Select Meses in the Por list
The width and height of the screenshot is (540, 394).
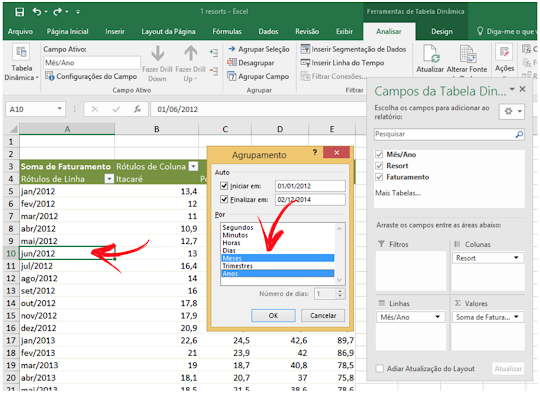pos(278,258)
